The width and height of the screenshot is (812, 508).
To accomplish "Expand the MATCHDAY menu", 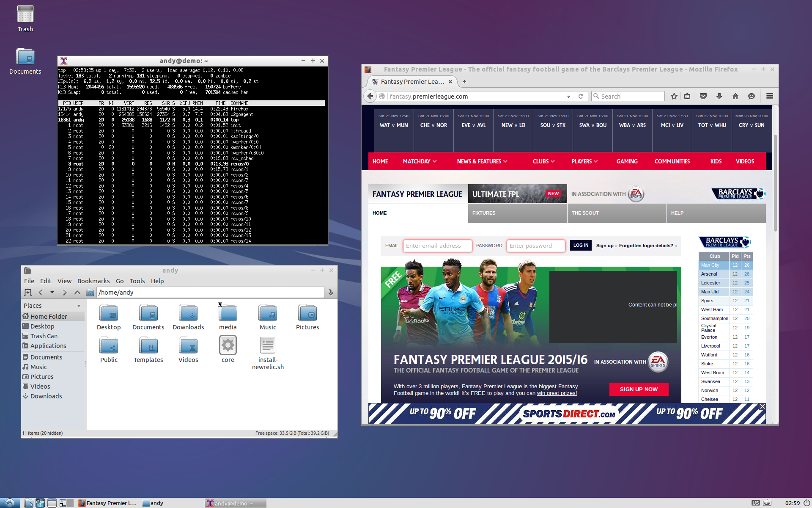I will point(420,161).
